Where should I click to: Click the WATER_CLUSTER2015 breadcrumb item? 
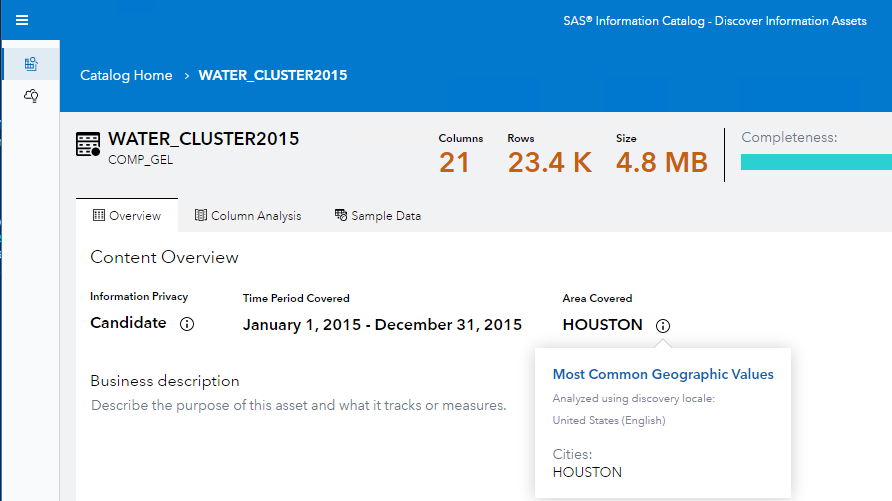pyautogui.click(x=273, y=75)
